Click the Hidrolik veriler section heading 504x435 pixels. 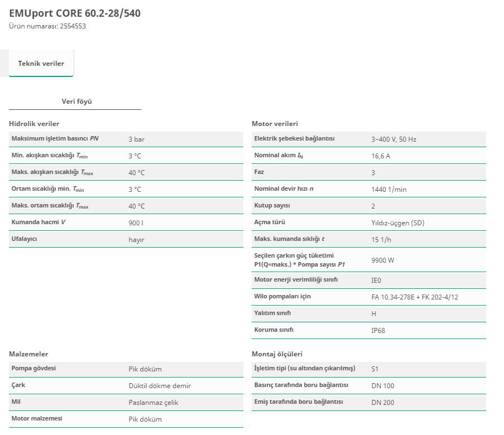click(34, 124)
